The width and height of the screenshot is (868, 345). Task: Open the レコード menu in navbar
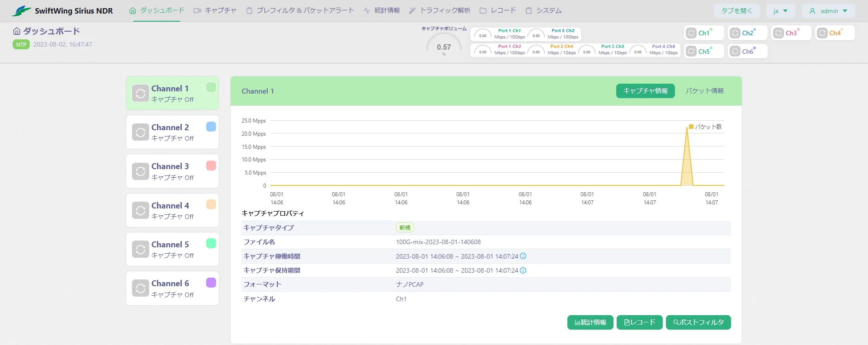click(x=498, y=10)
